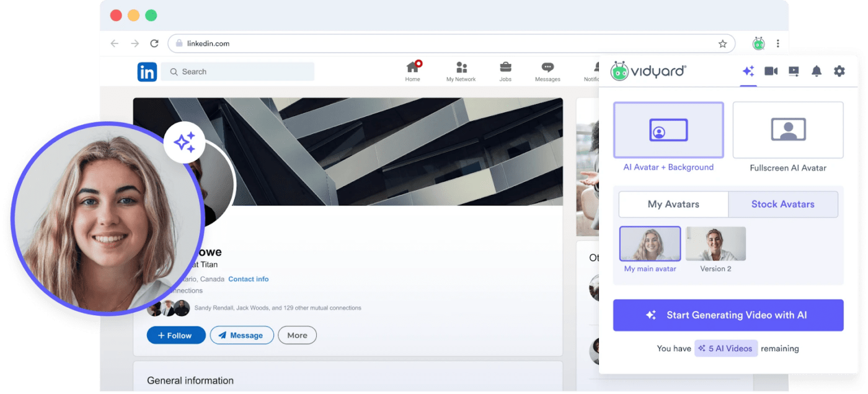868x394 pixels.
Task: Click the large circular avatar photo
Action: tap(108, 219)
